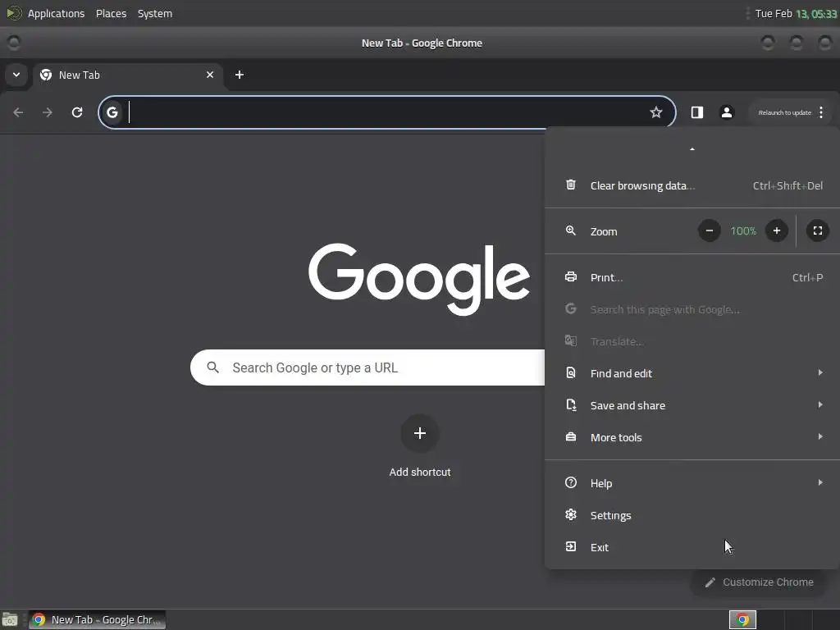
Task: Reload the page with refresh icon
Action: [77, 112]
